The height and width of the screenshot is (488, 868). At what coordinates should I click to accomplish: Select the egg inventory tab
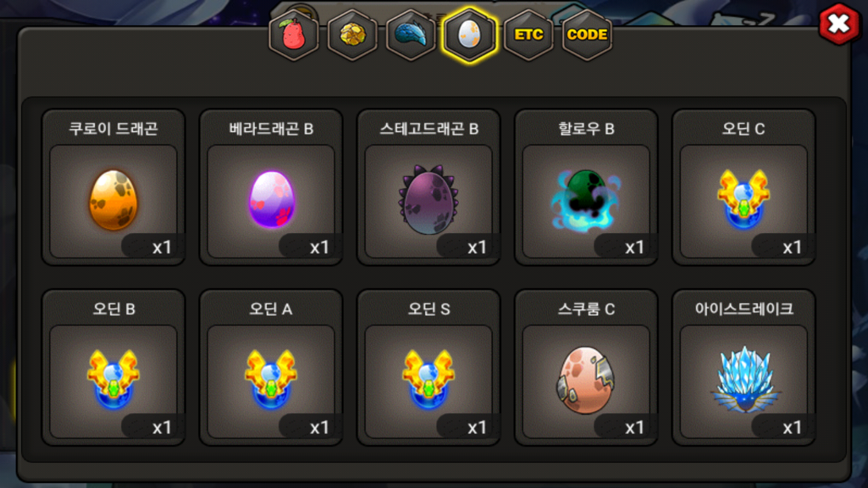470,35
